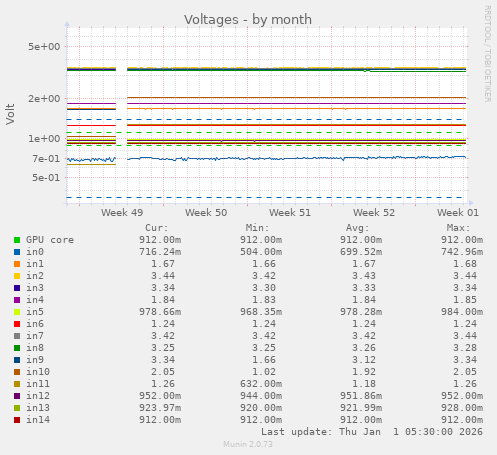
Task: Click the 'in10' legend label
Action: coord(38,372)
